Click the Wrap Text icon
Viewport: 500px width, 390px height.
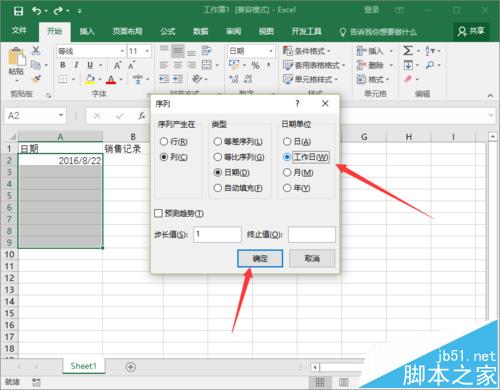tap(207, 51)
